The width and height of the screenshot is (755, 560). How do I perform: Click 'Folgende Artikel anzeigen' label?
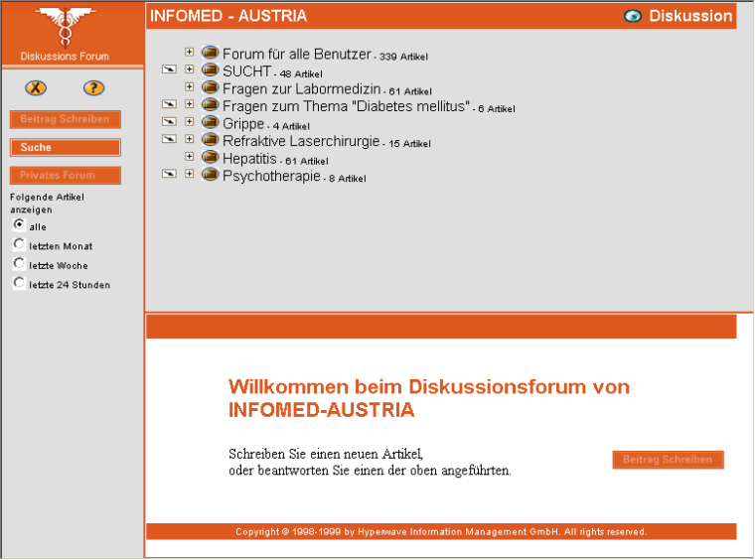[x=47, y=204]
